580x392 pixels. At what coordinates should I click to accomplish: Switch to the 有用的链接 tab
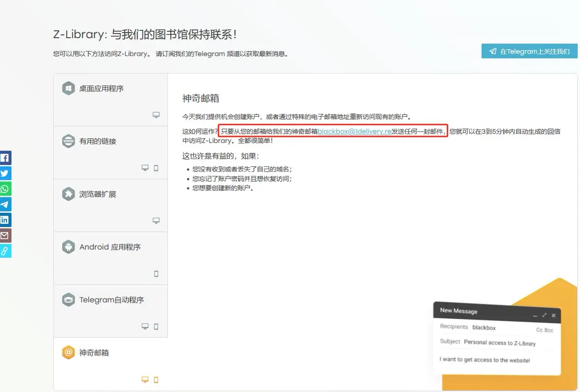pos(98,141)
